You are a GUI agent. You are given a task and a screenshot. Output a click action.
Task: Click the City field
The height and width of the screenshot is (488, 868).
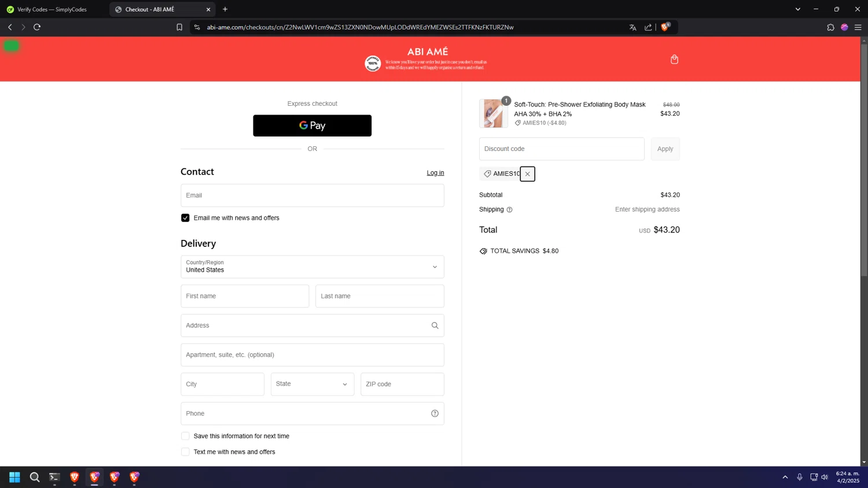[x=223, y=385]
